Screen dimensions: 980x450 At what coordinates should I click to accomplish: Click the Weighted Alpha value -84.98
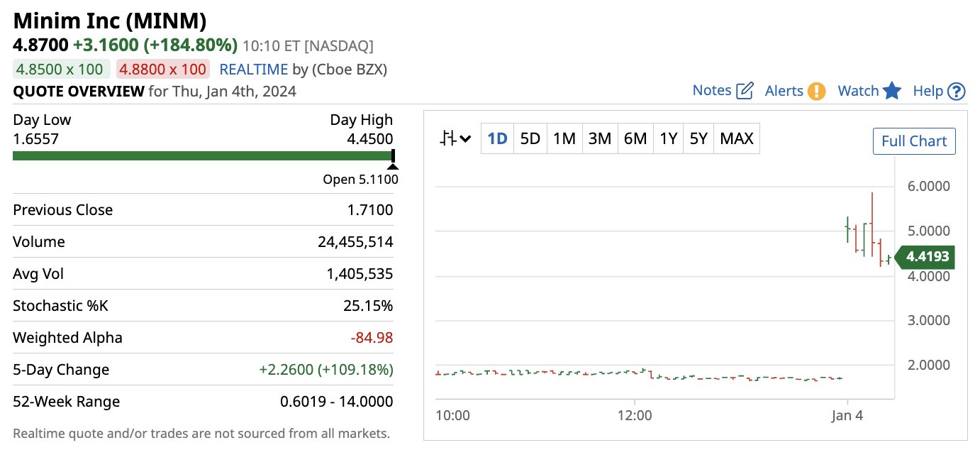372,338
